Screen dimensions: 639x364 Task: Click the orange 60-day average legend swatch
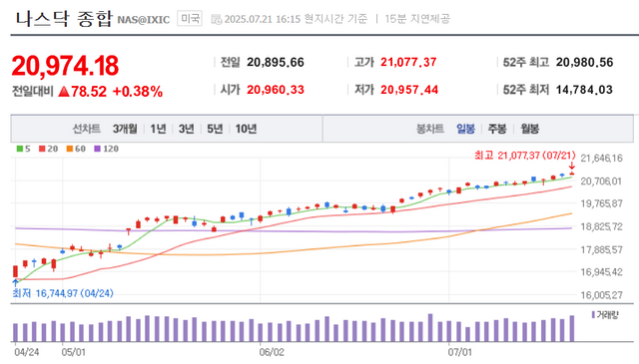click(x=70, y=149)
